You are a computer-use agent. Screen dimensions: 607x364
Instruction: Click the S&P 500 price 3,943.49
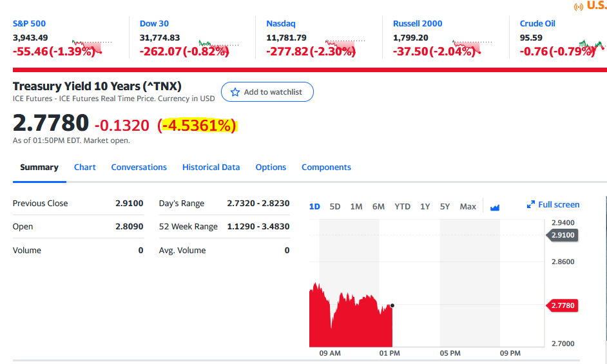point(30,37)
